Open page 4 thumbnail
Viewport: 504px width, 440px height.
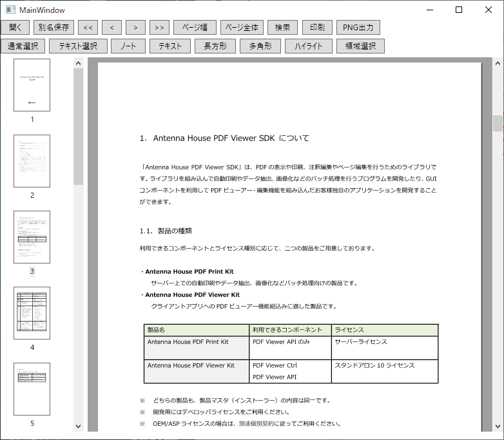(32, 313)
